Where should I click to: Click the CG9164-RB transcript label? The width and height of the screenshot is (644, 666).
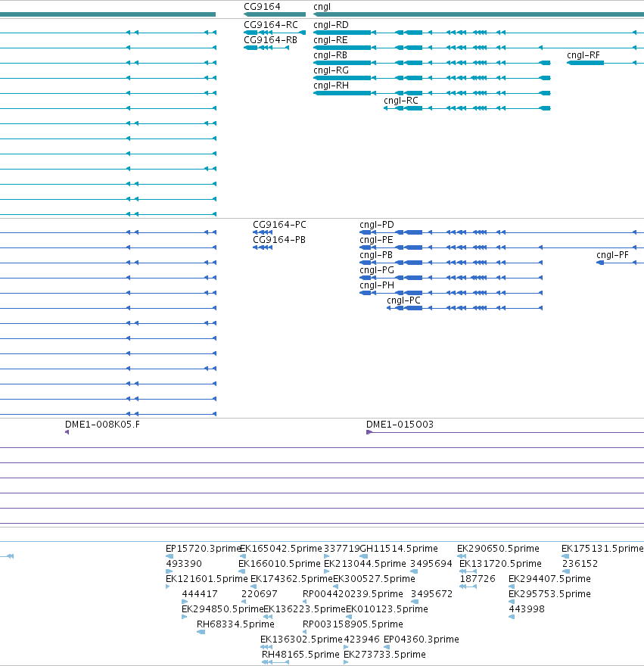pyautogui.click(x=271, y=40)
